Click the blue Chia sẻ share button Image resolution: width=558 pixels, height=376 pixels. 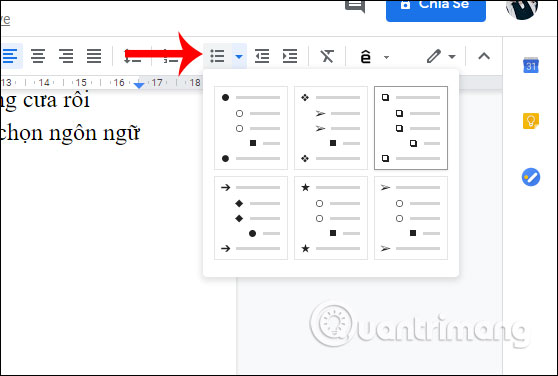pos(436,9)
